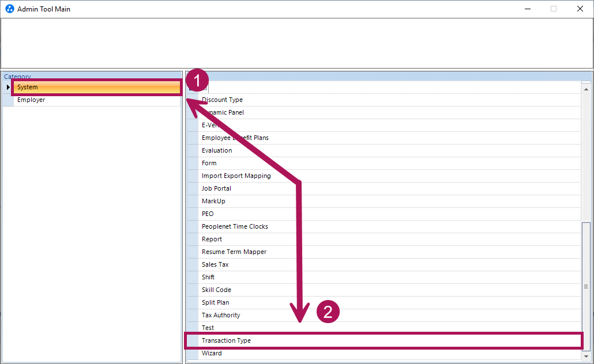This screenshot has width=594, height=364.
Task: Select the Employer category row
Action: (97, 100)
